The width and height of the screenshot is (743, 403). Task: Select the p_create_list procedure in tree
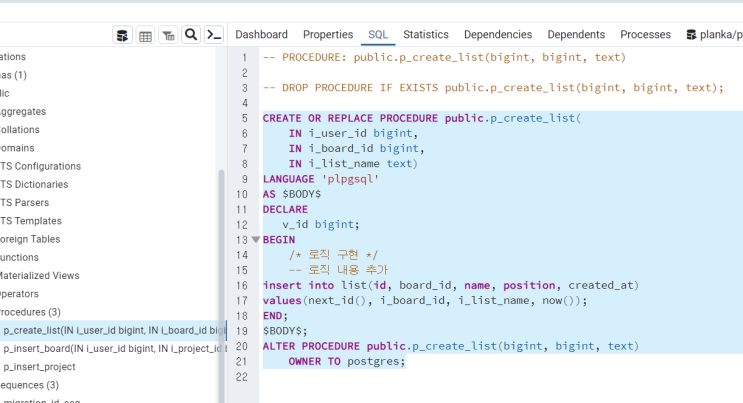(113, 330)
